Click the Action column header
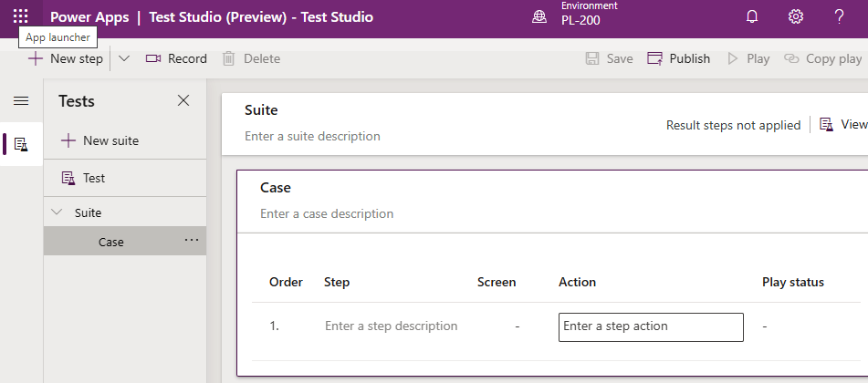This screenshot has width=868, height=383. (x=577, y=283)
